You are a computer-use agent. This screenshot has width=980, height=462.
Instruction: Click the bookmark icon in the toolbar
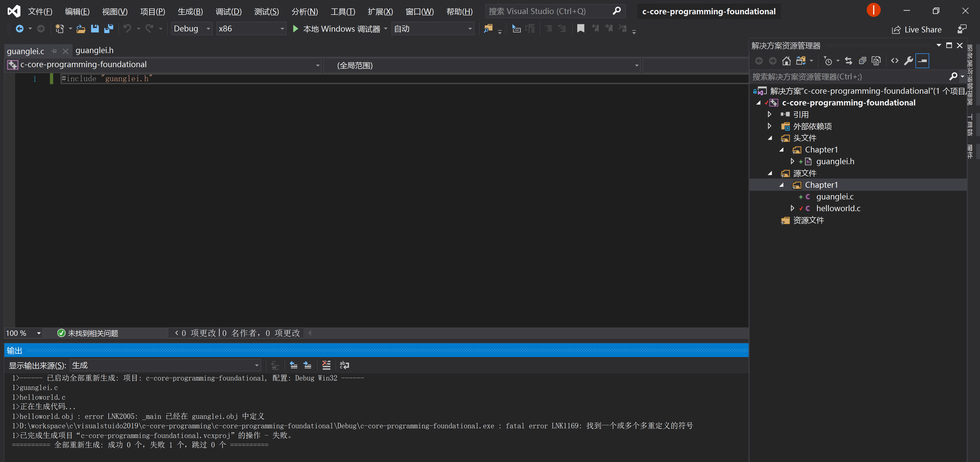580,29
